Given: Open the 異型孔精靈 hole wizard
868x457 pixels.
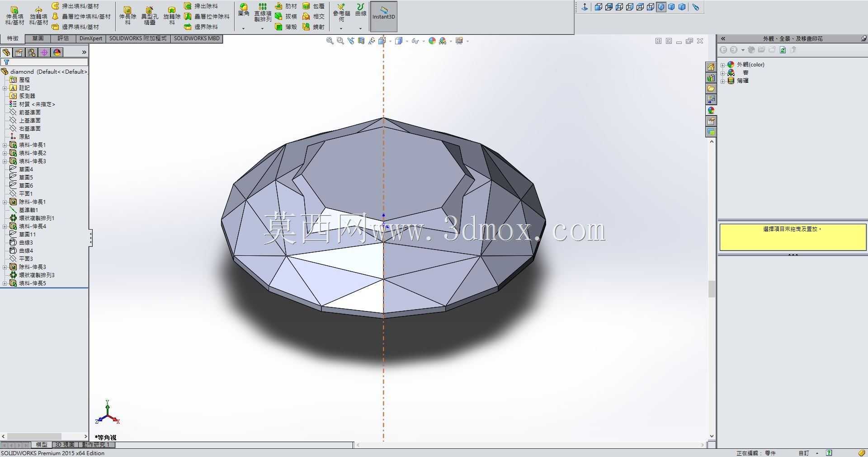Looking at the screenshot, I should click(150, 16).
